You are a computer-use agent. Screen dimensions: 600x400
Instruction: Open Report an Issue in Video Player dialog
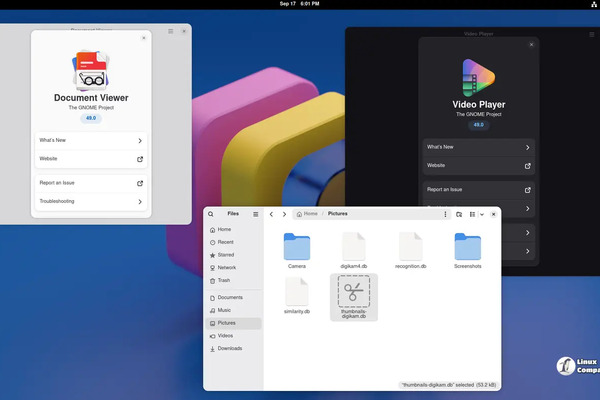[x=479, y=190]
